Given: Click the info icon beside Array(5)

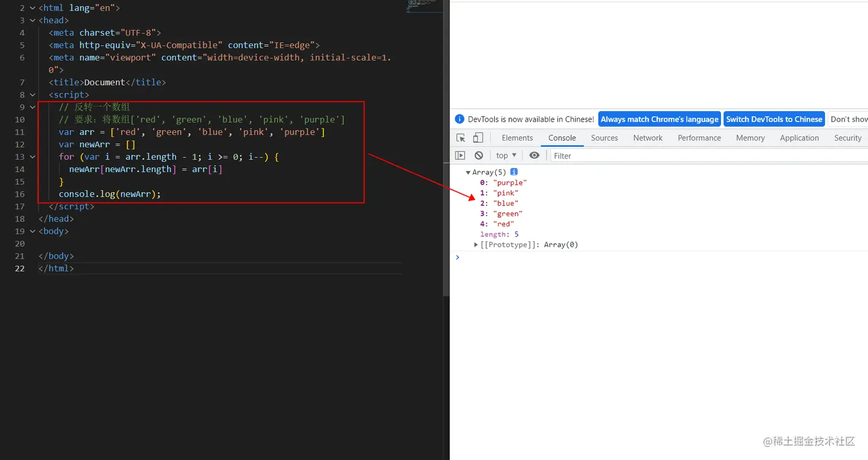Looking at the screenshot, I should click(x=514, y=172).
